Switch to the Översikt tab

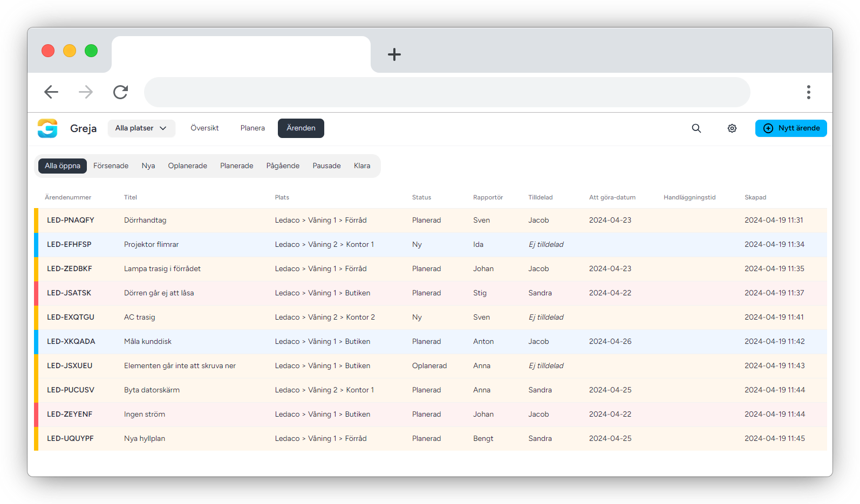pos(204,128)
